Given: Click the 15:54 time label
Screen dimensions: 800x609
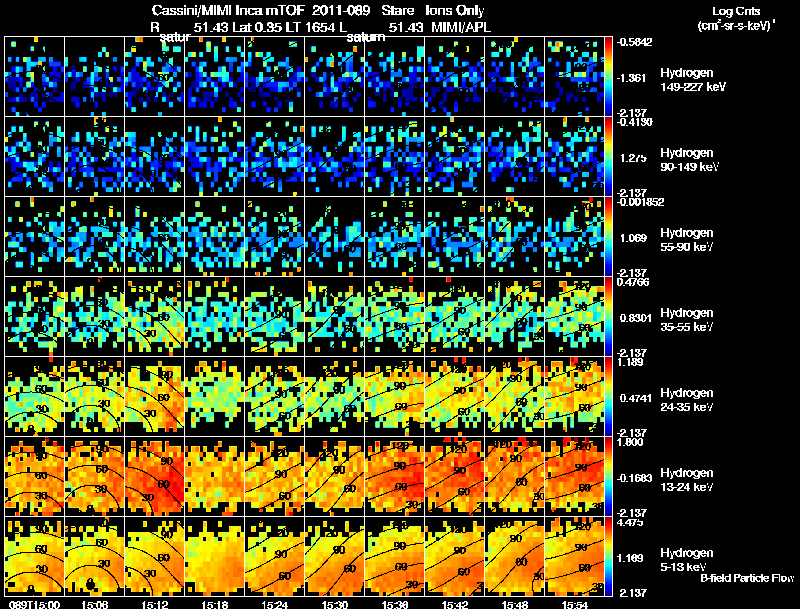Looking at the screenshot, I should click(575, 604).
